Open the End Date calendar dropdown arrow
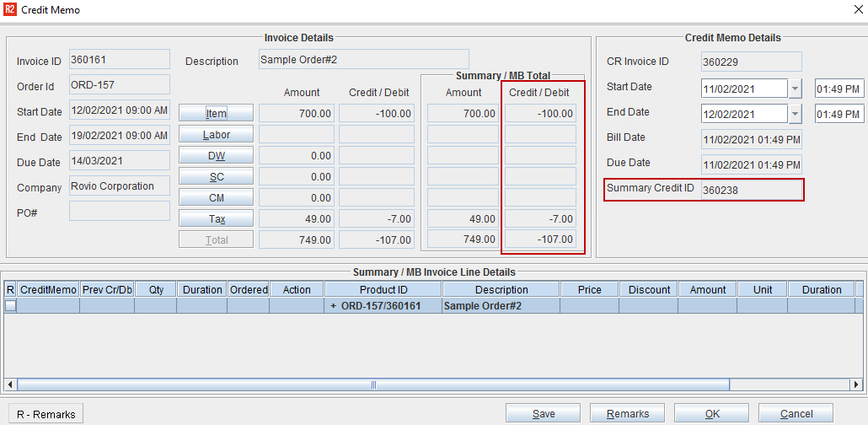868x425 pixels. point(795,114)
